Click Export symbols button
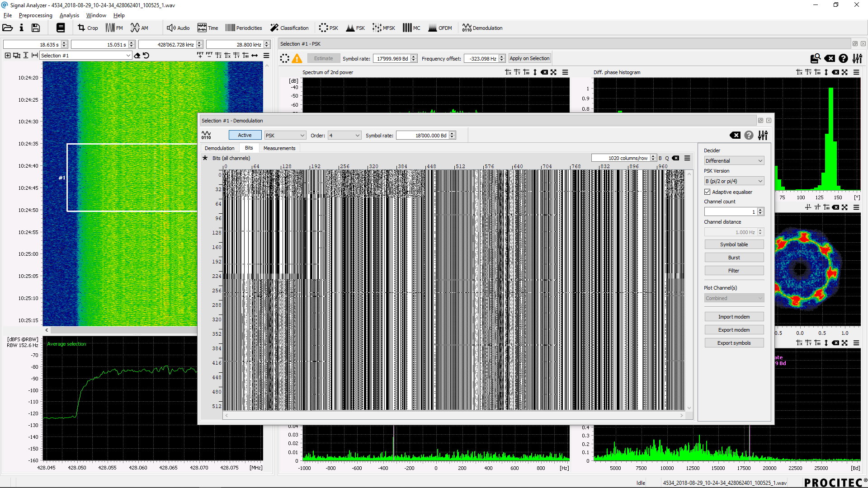868x488 pixels. click(x=734, y=343)
